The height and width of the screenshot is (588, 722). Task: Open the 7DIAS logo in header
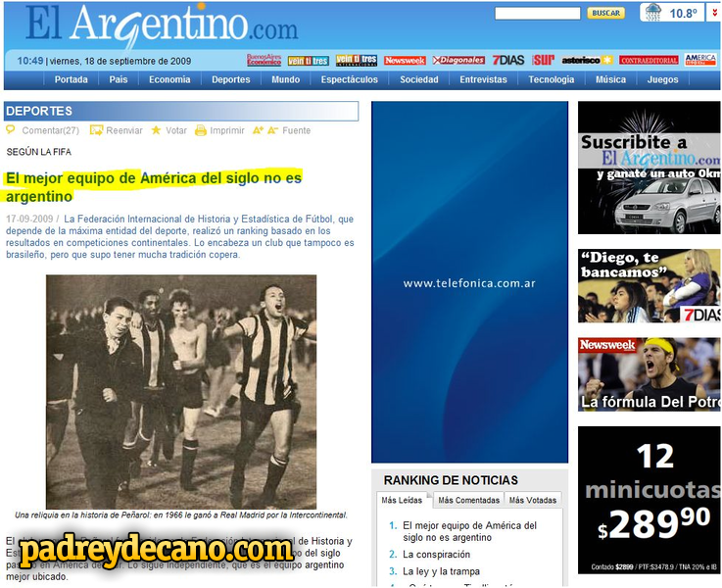[x=507, y=60]
